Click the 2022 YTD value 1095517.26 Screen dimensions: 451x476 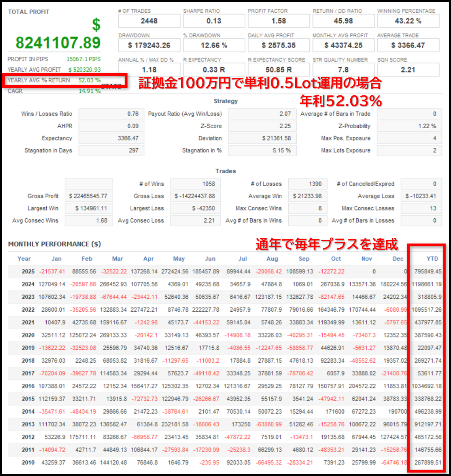[426, 309]
